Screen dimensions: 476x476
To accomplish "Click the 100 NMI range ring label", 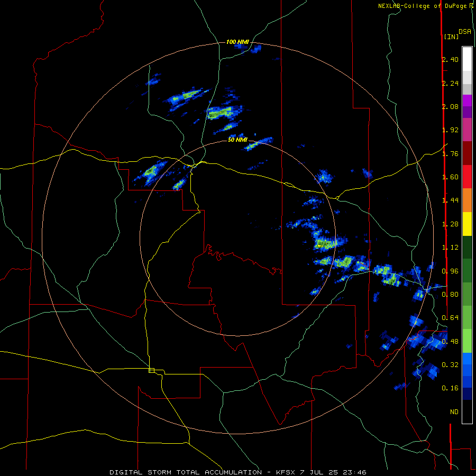I will (x=237, y=42).
